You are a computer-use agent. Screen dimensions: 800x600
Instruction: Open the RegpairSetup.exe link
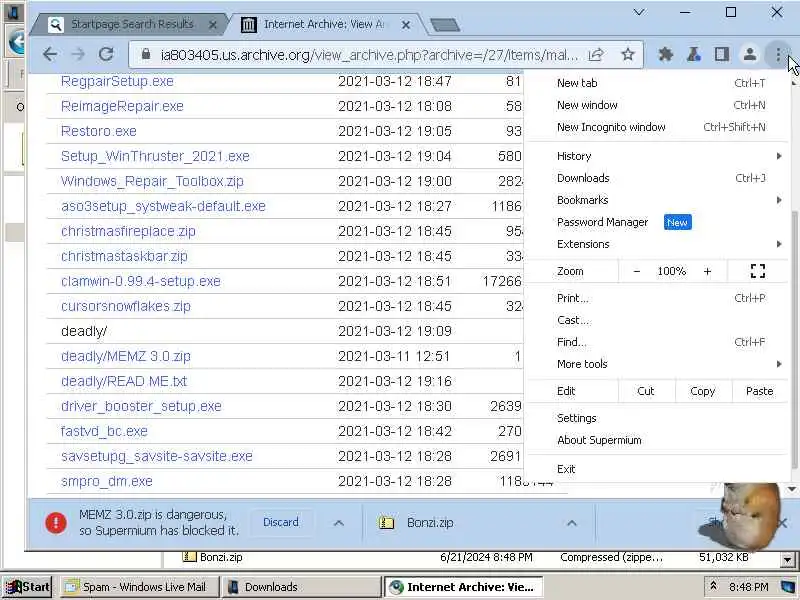117,81
